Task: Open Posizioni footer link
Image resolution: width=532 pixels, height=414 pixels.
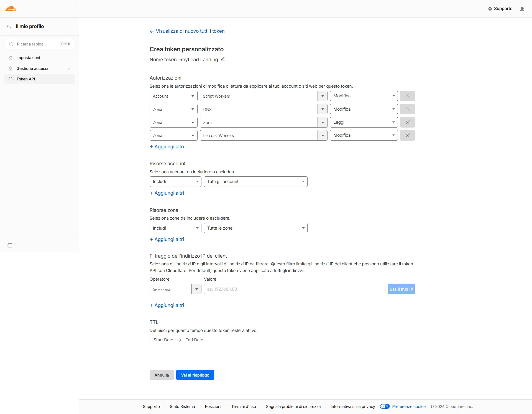Action: (x=213, y=407)
